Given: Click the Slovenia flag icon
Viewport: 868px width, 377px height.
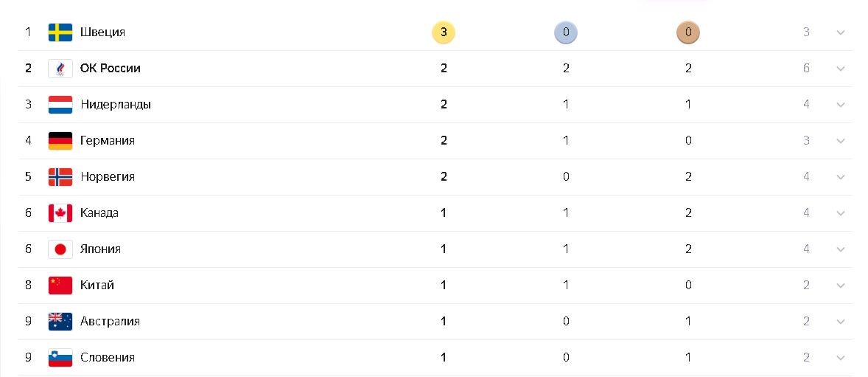Looking at the screenshot, I should (x=60, y=358).
